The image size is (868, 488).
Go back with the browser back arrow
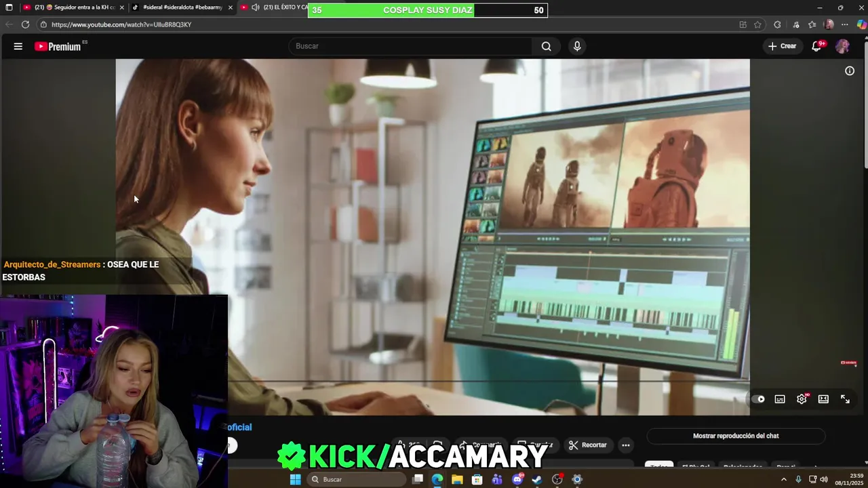click(9, 24)
